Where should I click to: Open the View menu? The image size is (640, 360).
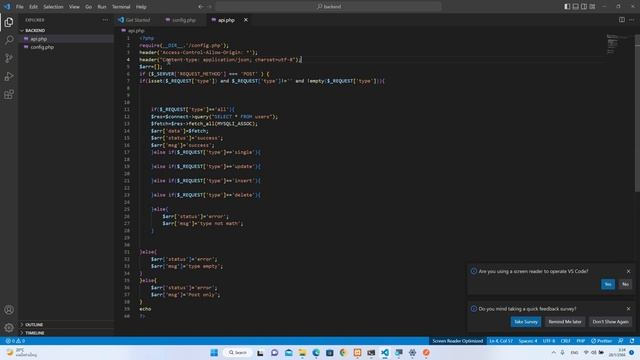[74, 7]
